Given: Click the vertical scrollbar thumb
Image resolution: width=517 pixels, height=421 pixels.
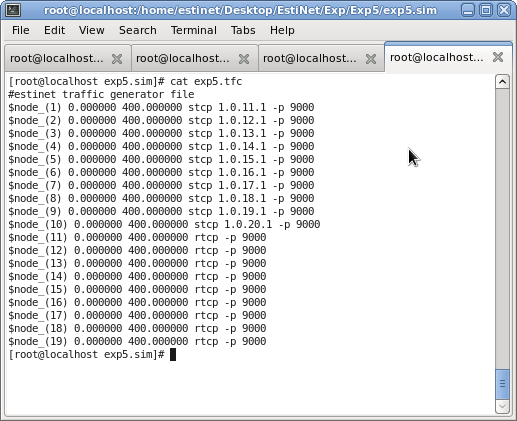Looking at the screenshot, I should tap(502, 384).
